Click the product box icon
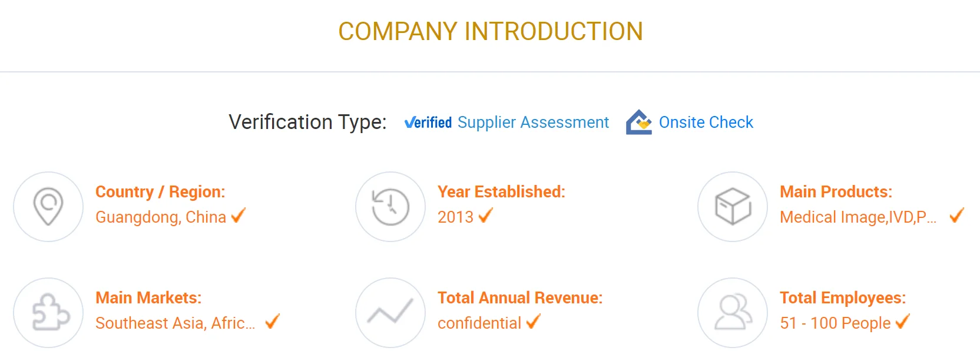The height and width of the screenshot is (354, 980). click(x=733, y=206)
